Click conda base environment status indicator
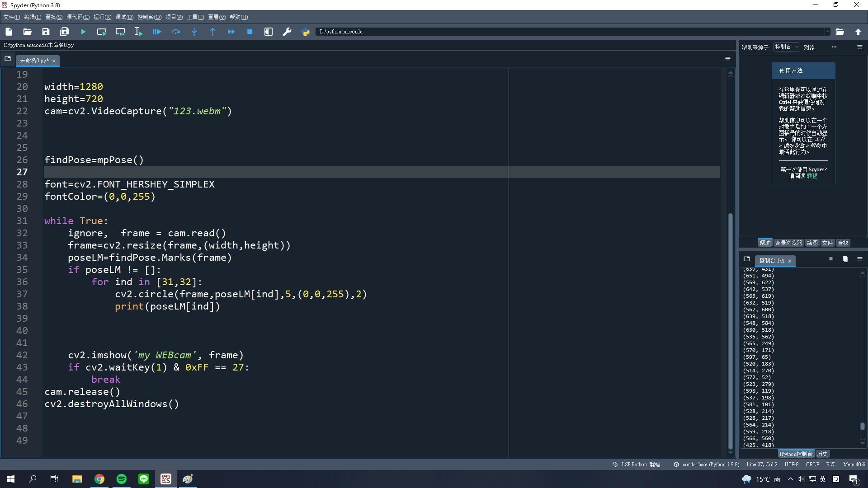 (x=707, y=465)
